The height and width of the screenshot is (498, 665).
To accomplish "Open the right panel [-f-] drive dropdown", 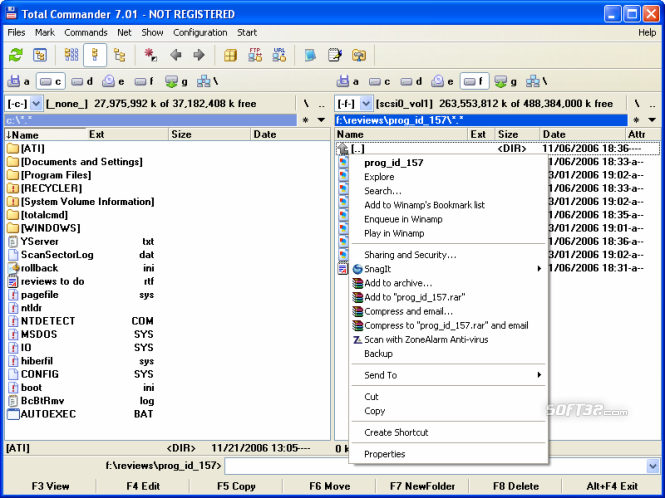I will click(x=366, y=104).
